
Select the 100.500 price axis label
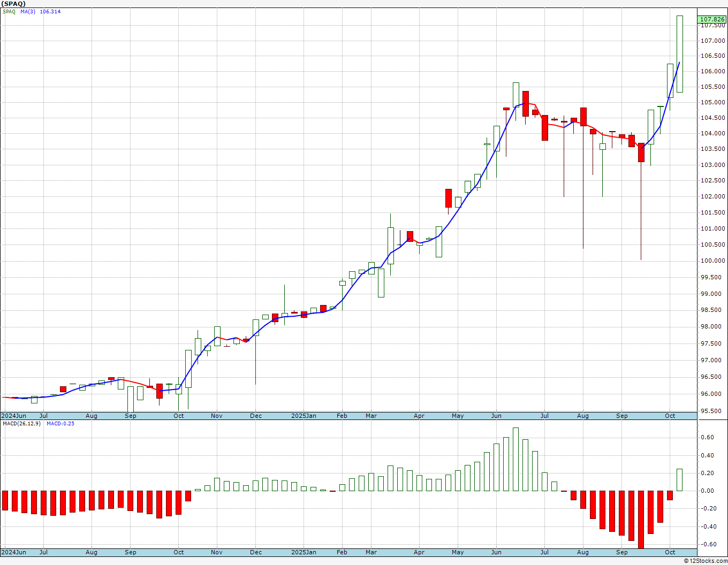click(x=713, y=245)
